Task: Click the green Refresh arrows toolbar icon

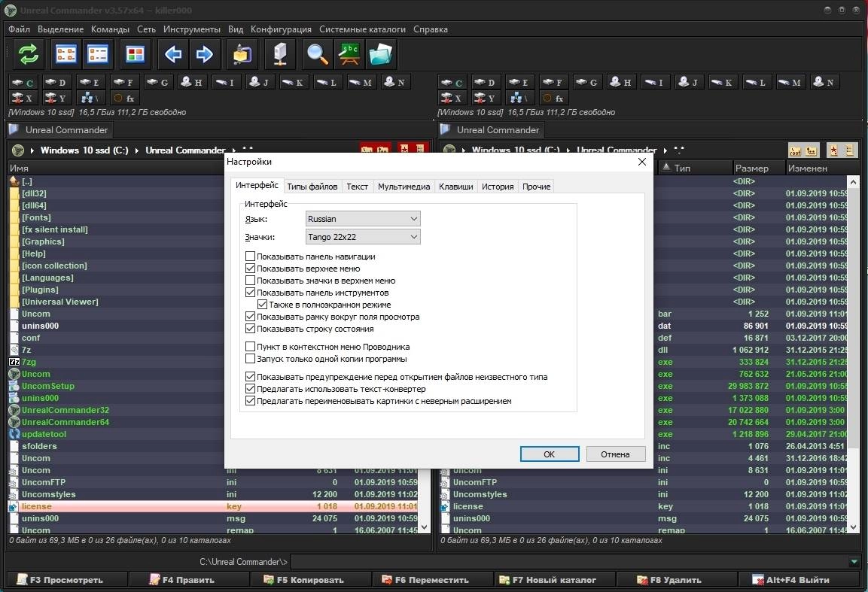Action: [x=29, y=54]
